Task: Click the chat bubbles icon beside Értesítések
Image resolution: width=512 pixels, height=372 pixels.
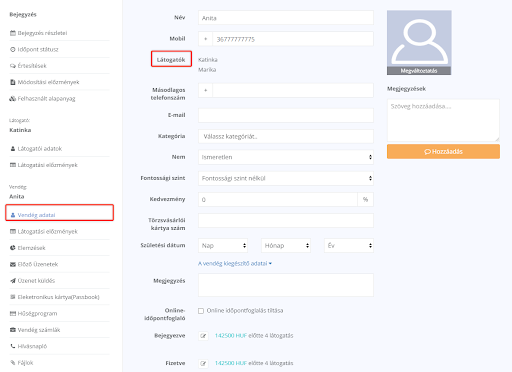Action: click(x=13, y=66)
